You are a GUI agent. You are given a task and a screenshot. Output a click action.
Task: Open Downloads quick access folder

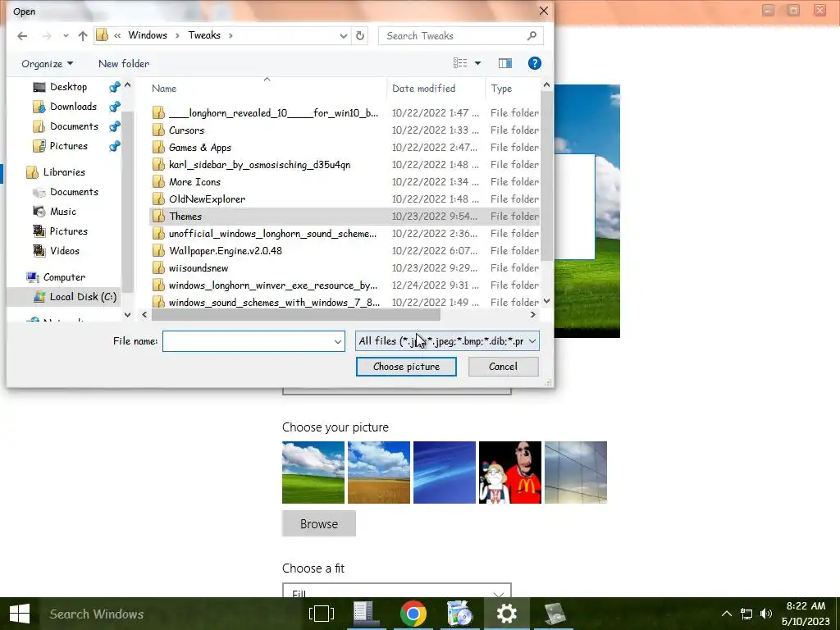(73, 107)
